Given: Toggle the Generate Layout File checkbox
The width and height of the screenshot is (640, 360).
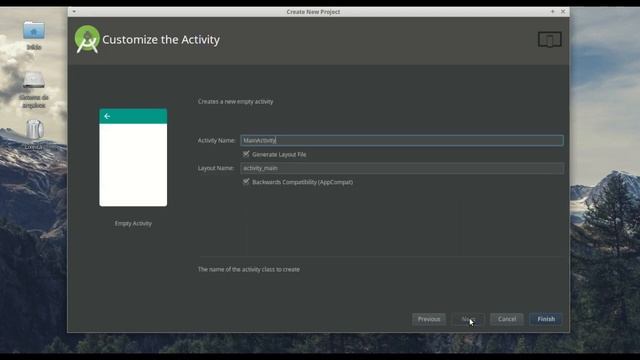Looking at the screenshot, I should (246, 154).
